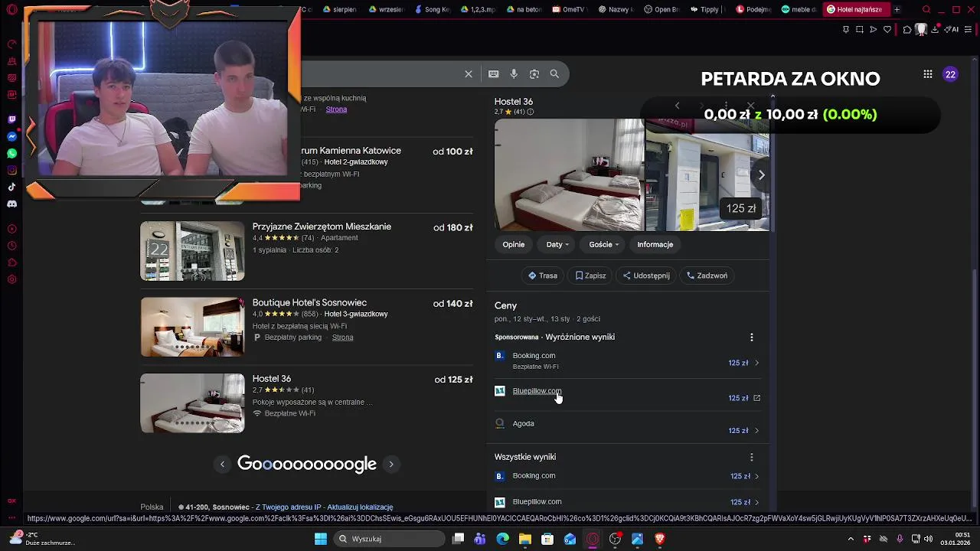
Task: Open a new browser tab
Action: [897, 9]
